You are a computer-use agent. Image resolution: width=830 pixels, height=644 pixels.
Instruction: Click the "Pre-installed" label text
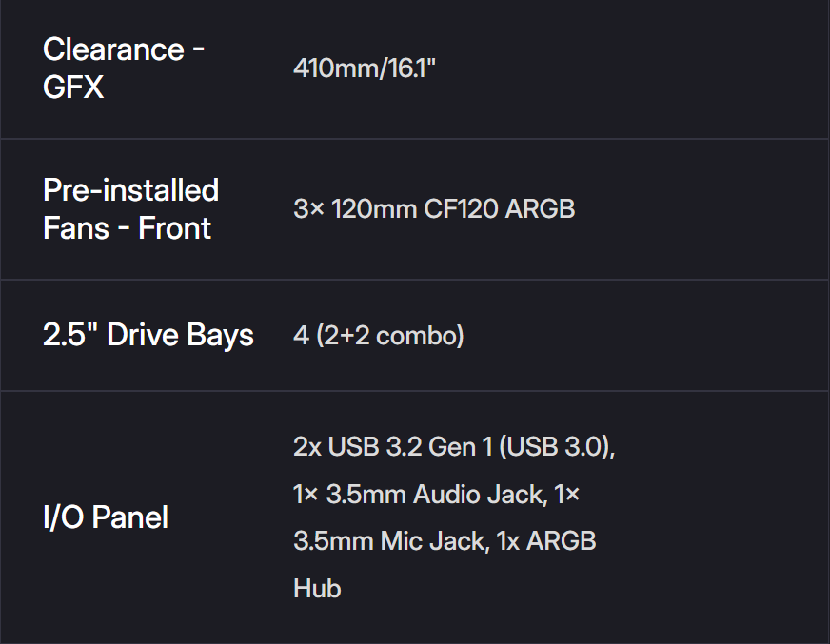tap(130, 189)
